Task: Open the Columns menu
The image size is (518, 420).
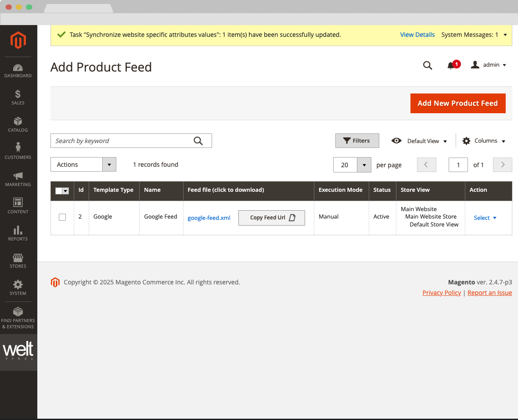Action: pyautogui.click(x=483, y=140)
